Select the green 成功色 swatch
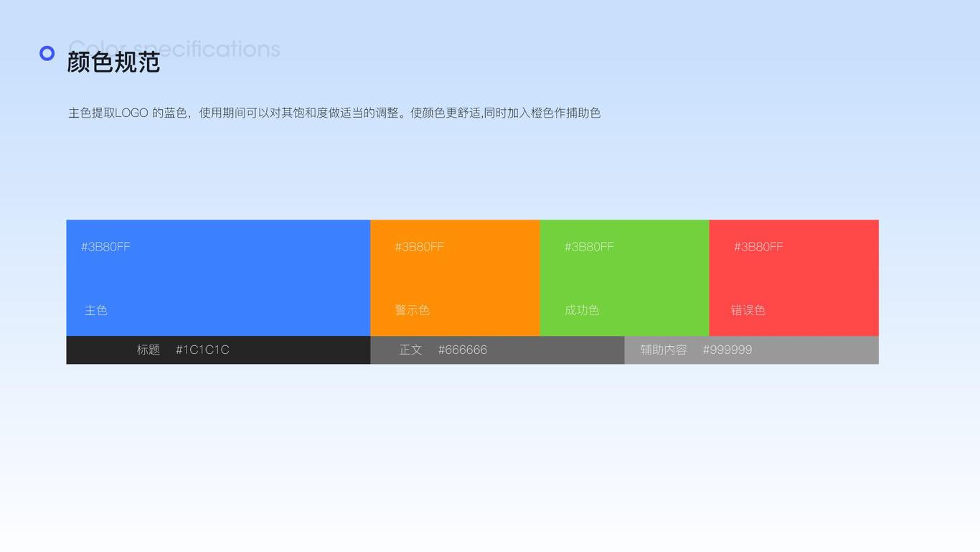Viewport: 980px width, 552px height. [624, 278]
